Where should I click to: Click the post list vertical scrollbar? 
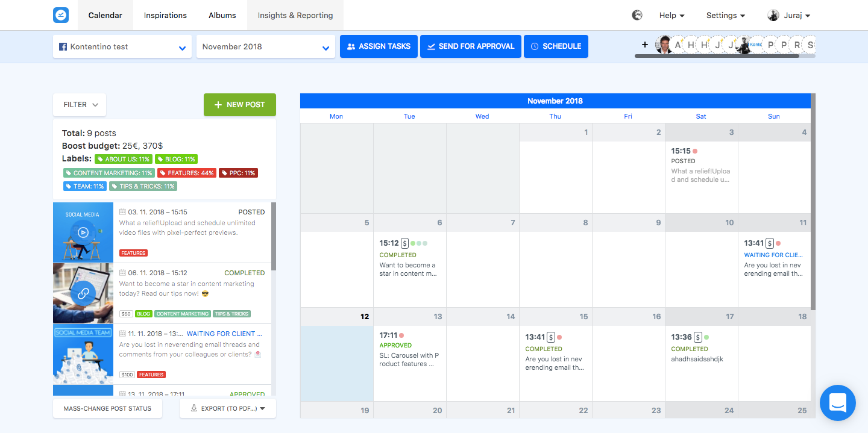pos(274,236)
